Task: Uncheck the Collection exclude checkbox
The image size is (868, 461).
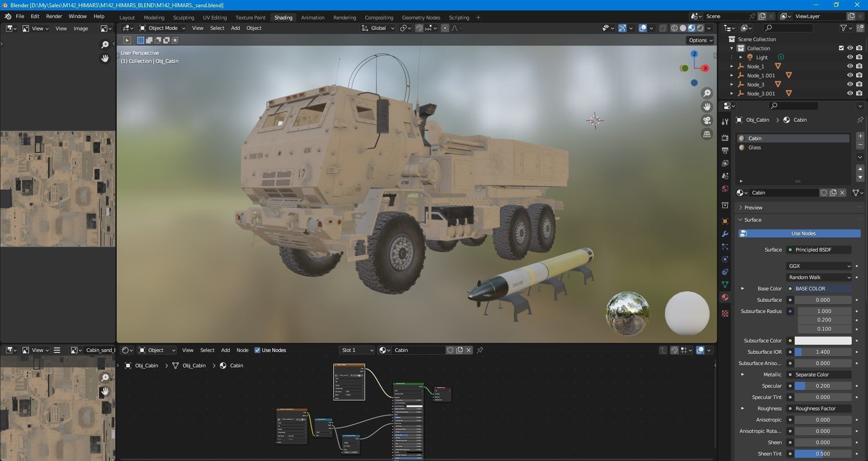Action: pos(841,48)
